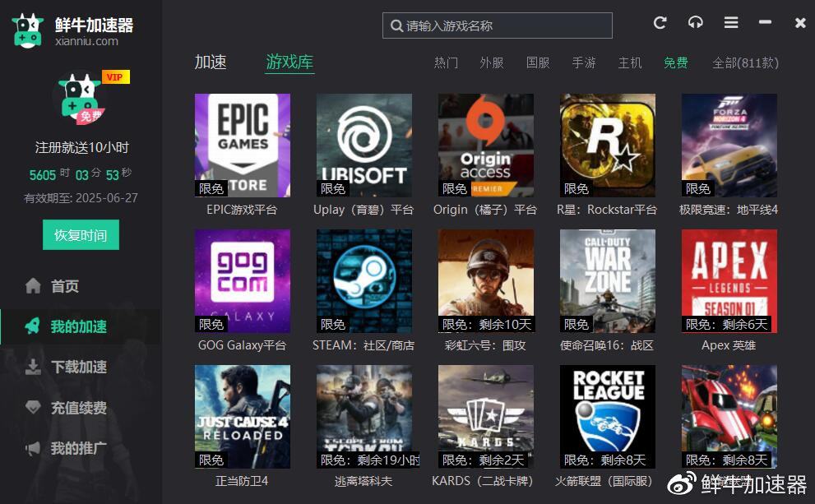Image resolution: width=815 pixels, height=504 pixels.
Task: Open 我的推广 in sidebar
Action: coord(79,448)
